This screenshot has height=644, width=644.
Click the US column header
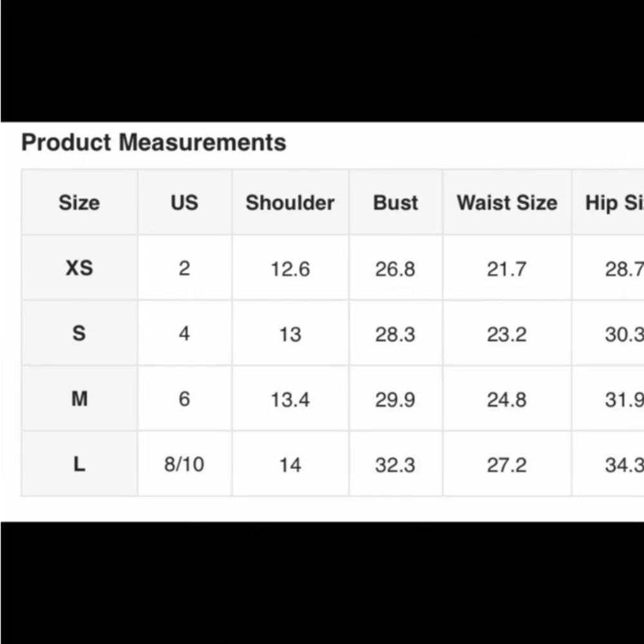184,203
